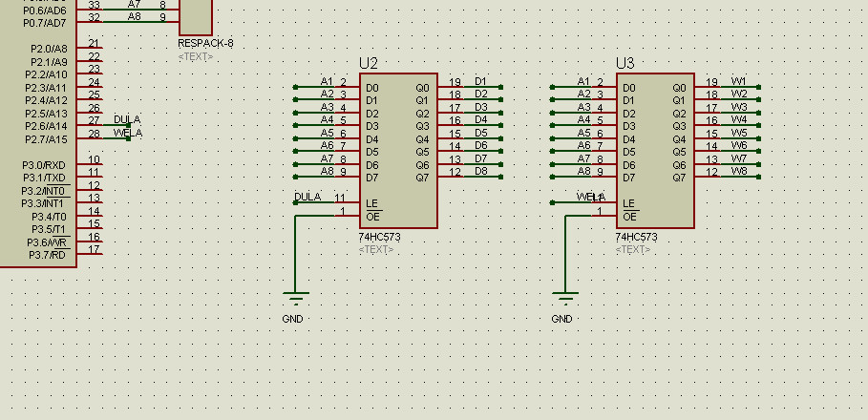Select the W8 wire label on U3 Q7
Image resolution: width=868 pixels, height=420 pixels.
pyautogui.click(x=738, y=172)
